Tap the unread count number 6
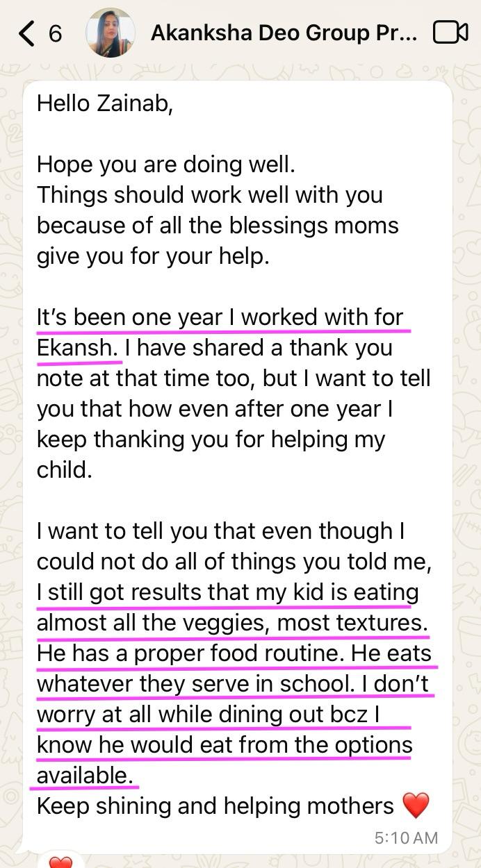This screenshot has height=868, width=481. (56, 33)
